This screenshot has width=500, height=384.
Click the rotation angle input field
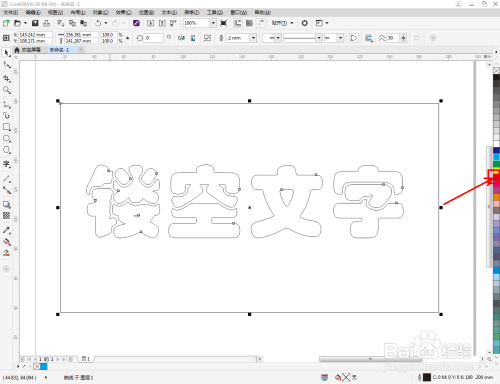(154, 38)
